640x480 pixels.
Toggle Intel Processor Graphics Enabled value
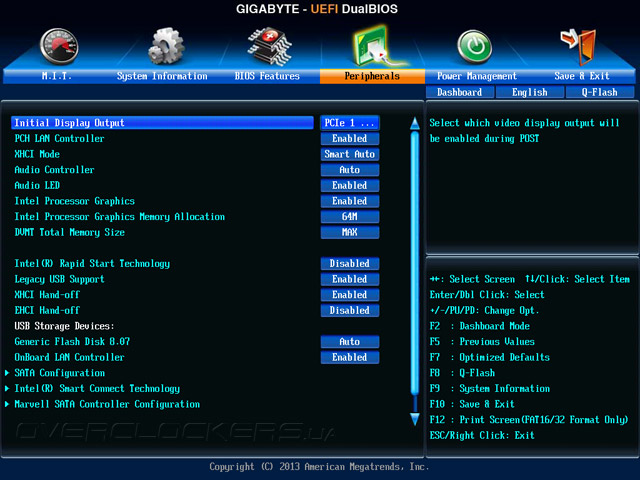(349, 201)
